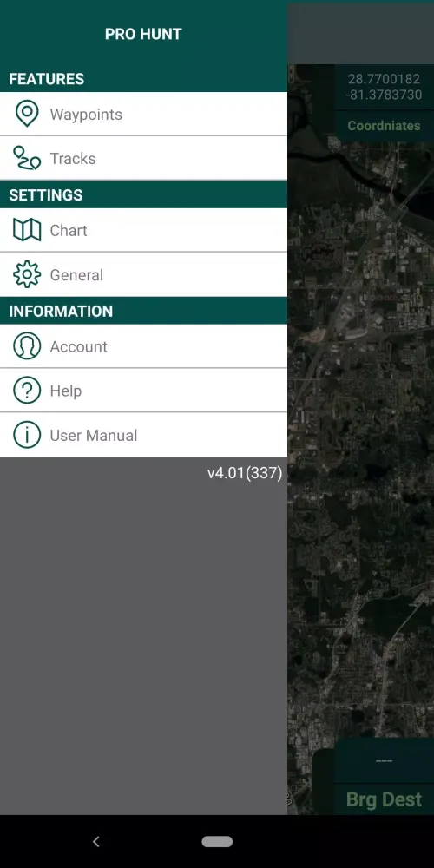Screen dimensions: 434x868
Task: Tap the Android back arrow
Action: (95, 841)
